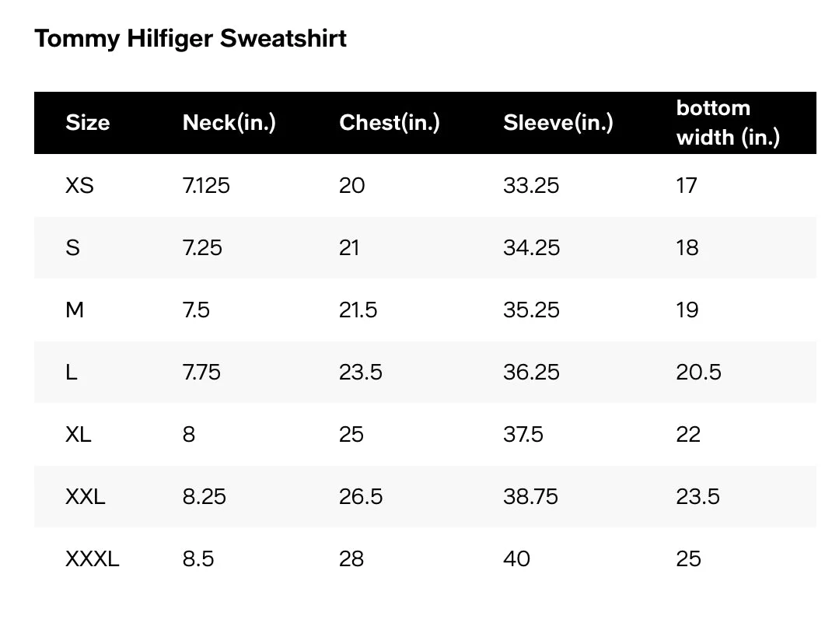Select the M size row label
Viewport: 839px width, 644px height.
click(75, 310)
